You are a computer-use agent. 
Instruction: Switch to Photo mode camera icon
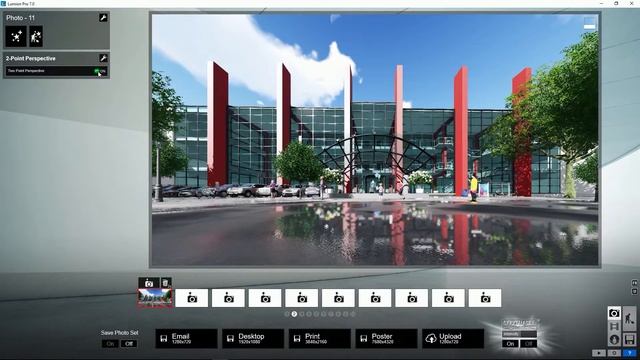click(614, 313)
